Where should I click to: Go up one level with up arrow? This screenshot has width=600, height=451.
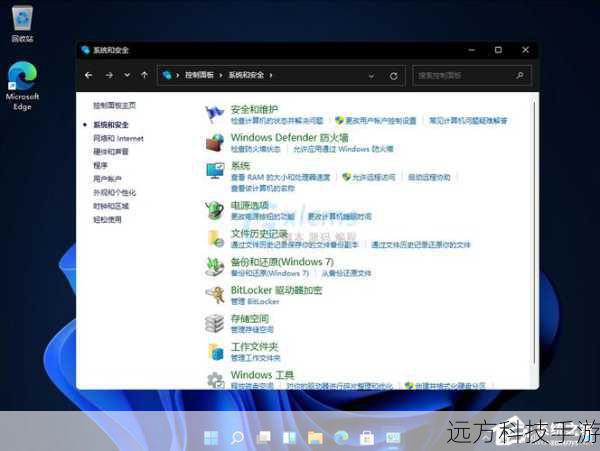(x=145, y=75)
